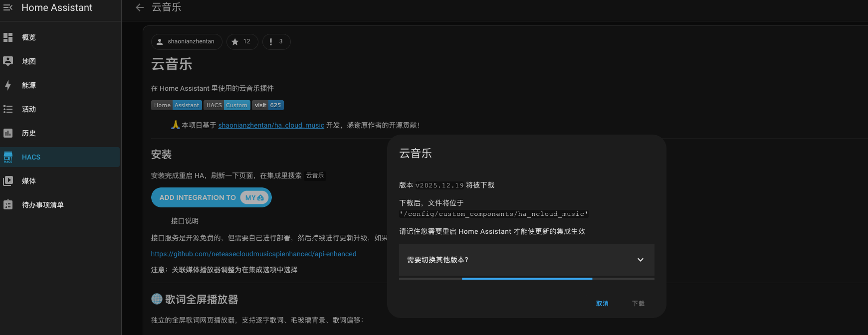Click the 云音乐 title of the dialog
Image resolution: width=868 pixels, height=335 pixels.
click(416, 154)
